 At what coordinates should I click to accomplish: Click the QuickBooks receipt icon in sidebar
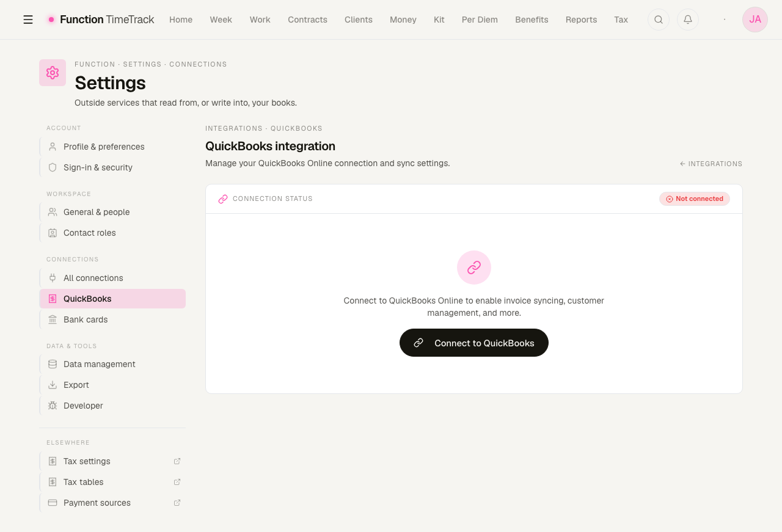53,299
